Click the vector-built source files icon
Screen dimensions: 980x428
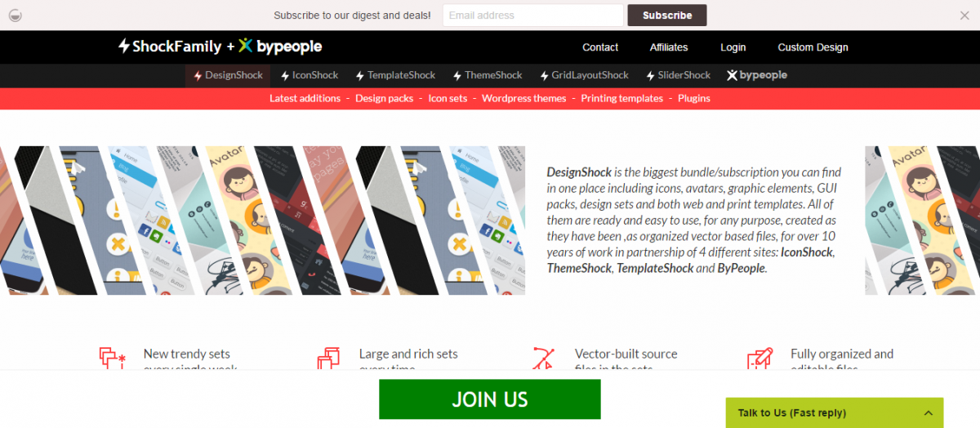pyautogui.click(x=543, y=359)
